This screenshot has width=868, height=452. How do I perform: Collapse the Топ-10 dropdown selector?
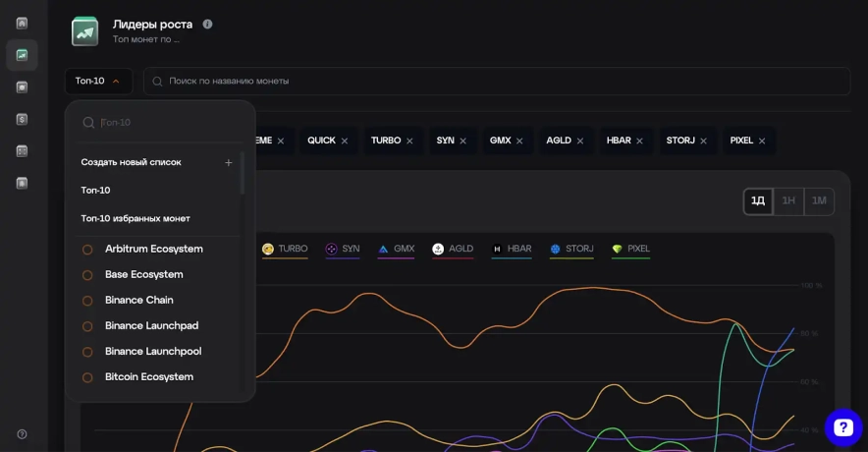(x=98, y=81)
